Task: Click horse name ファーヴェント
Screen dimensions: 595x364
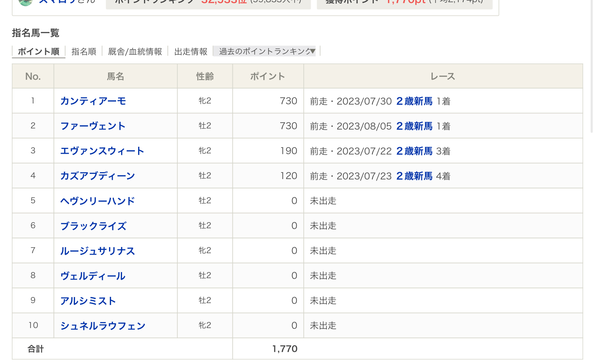Action: 93,126
